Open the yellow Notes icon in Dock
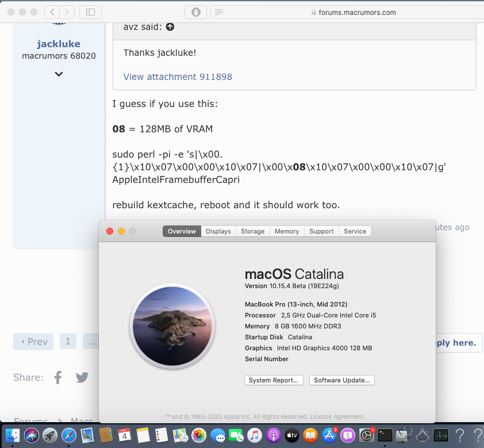Image resolution: width=484 pixels, height=448 pixels. 143,435
